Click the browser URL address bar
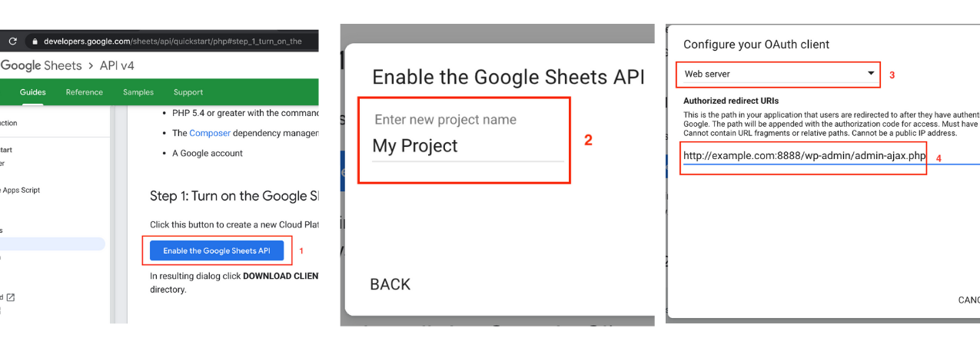 coord(172,41)
